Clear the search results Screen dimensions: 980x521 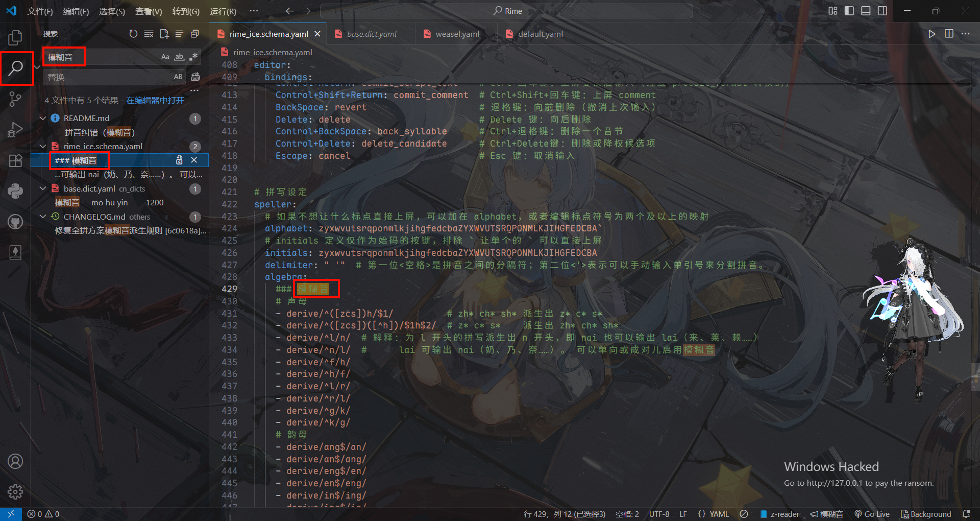[x=149, y=34]
